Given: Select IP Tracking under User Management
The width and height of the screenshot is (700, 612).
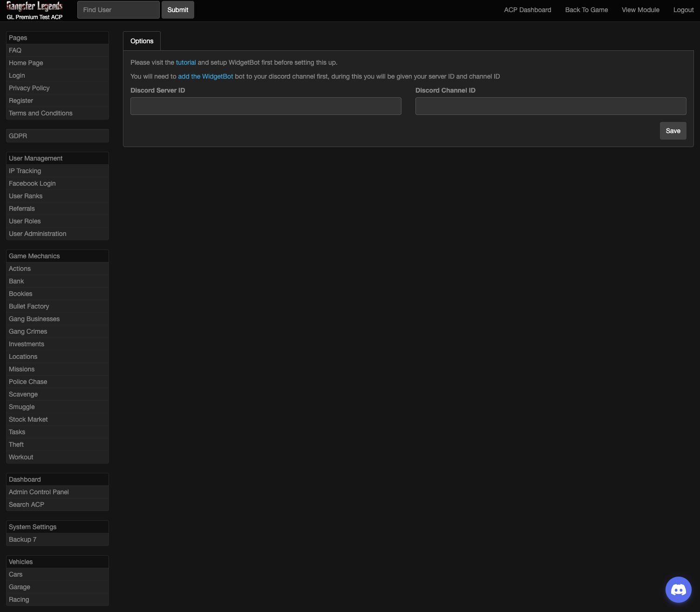Looking at the screenshot, I should (25, 171).
